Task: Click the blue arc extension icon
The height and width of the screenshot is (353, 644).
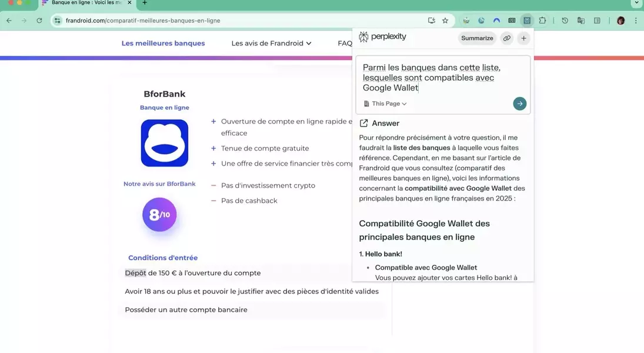Action: (x=496, y=21)
